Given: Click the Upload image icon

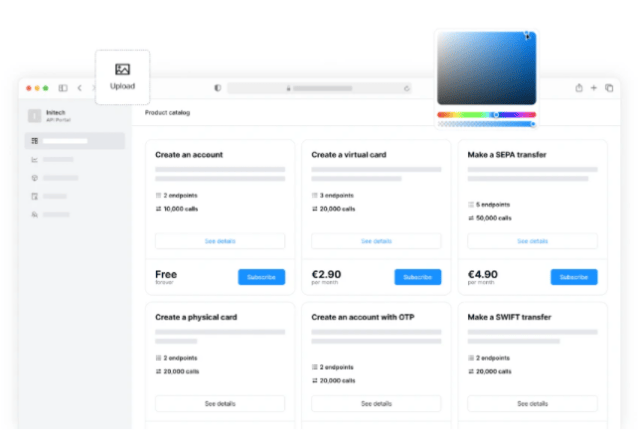Looking at the screenshot, I should pyautogui.click(x=122, y=70).
